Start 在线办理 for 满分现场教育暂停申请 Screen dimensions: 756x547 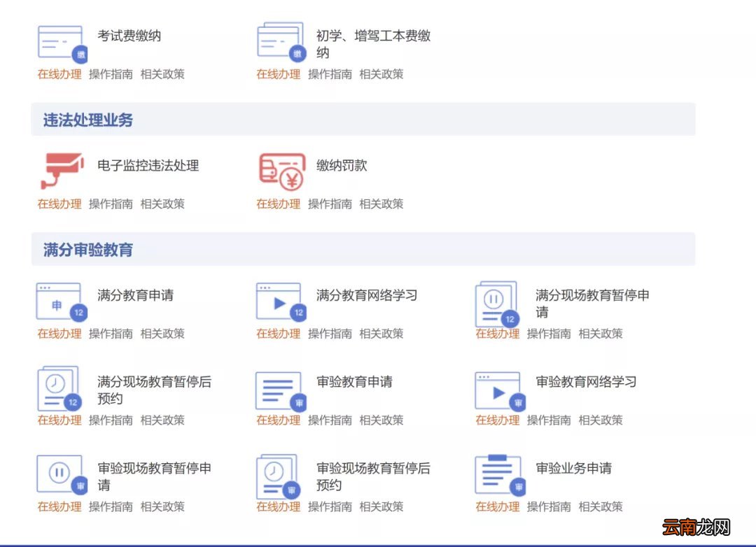(498, 334)
